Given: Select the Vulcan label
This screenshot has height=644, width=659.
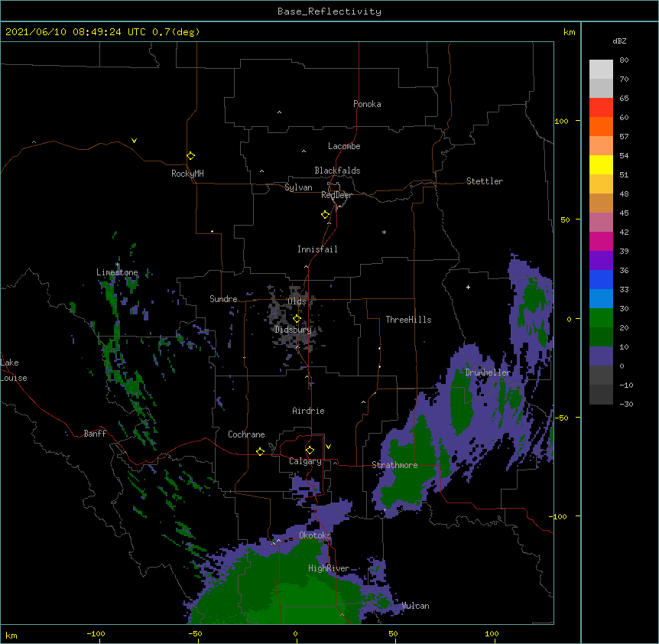Looking at the screenshot, I should 415,606.
